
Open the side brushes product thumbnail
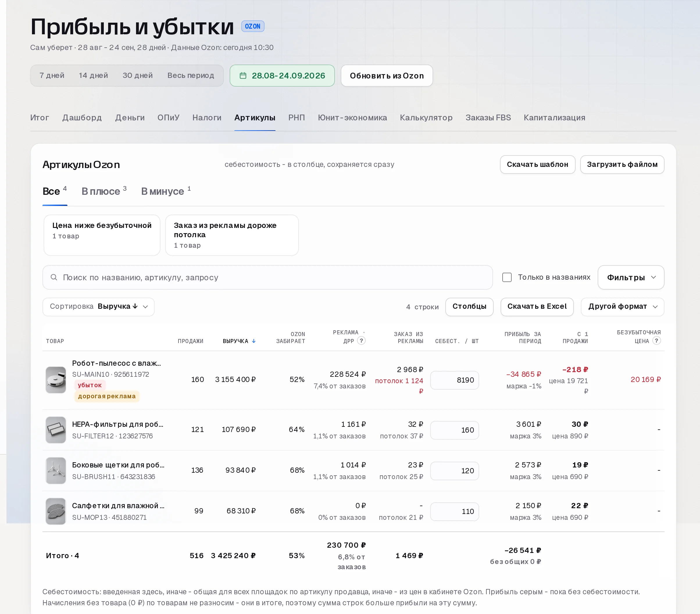pos(56,470)
